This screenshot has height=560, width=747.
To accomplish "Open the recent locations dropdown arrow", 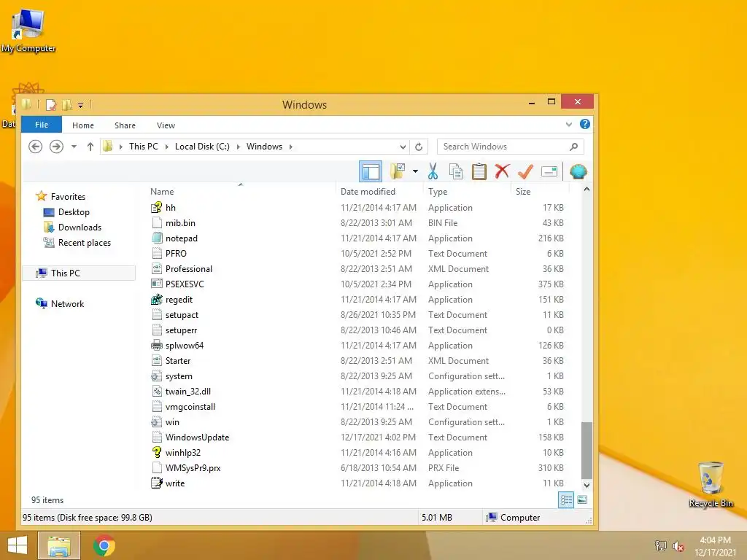I will click(x=74, y=147).
